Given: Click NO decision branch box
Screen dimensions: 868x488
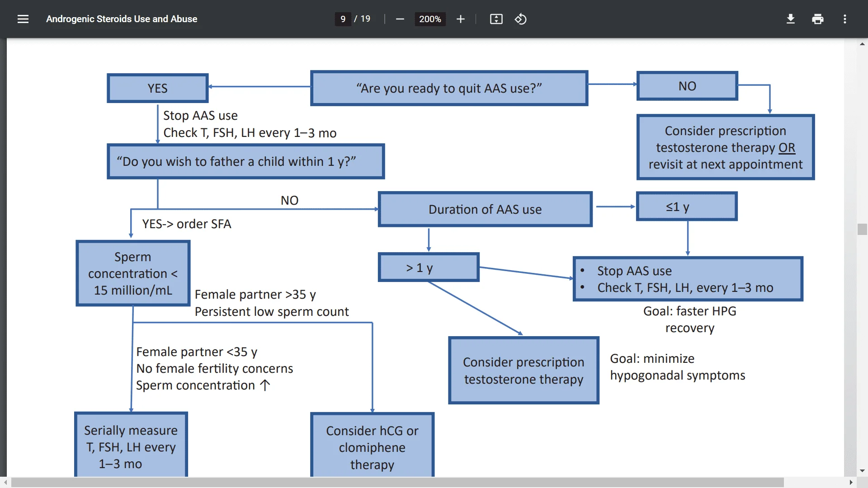Looking at the screenshot, I should click(x=686, y=86).
